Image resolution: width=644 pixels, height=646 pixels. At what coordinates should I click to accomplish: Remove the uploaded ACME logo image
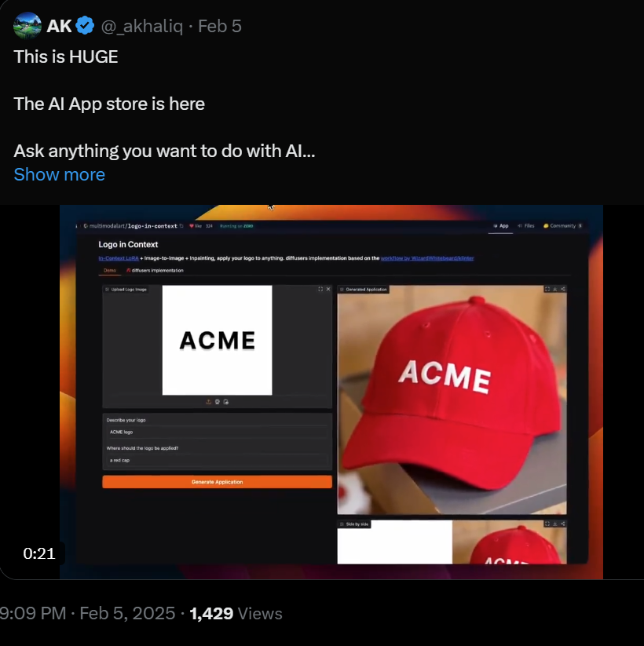click(x=328, y=289)
